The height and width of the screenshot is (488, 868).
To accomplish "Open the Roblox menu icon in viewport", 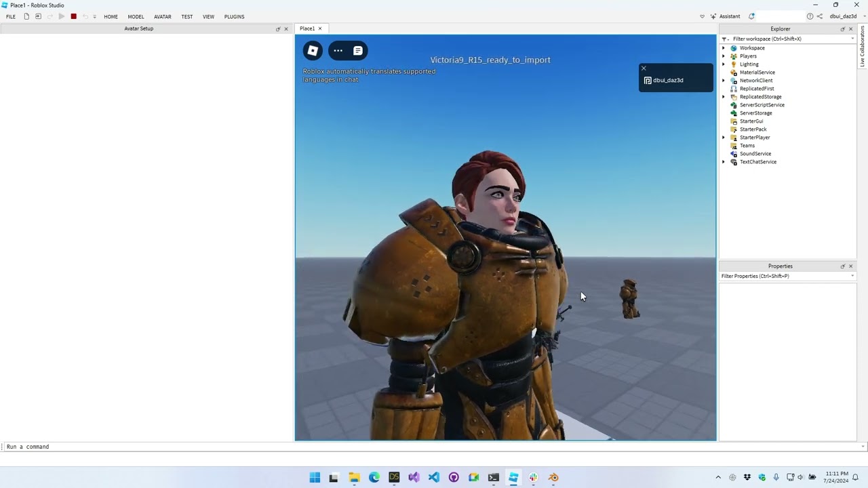I will point(313,50).
